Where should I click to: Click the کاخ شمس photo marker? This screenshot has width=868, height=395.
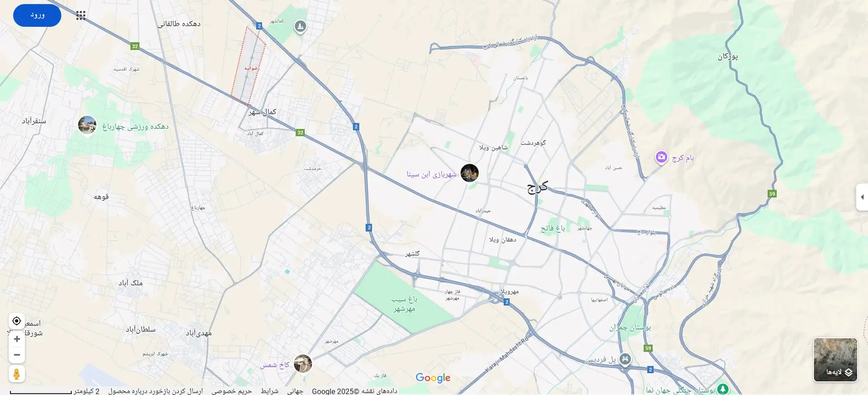303,363
